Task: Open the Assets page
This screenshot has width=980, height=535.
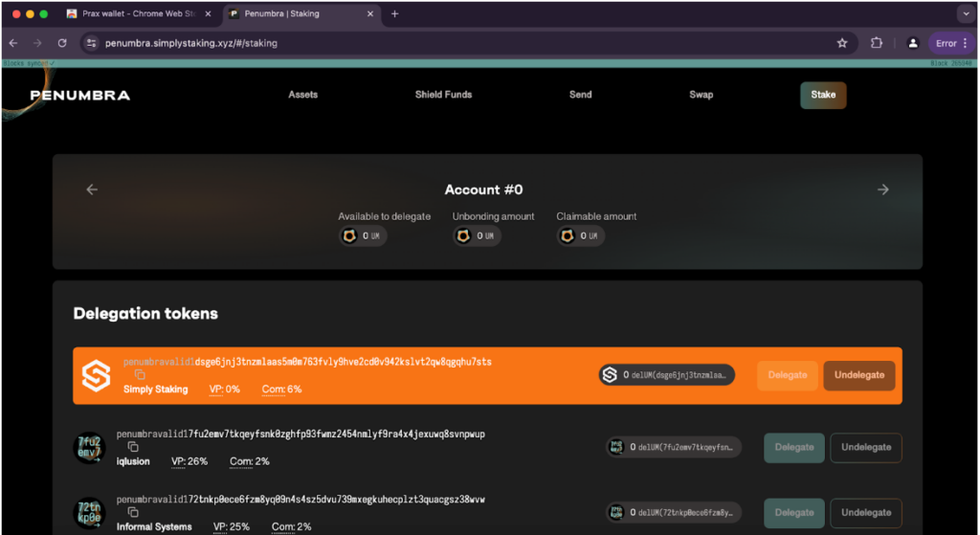Action: click(302, 95)
